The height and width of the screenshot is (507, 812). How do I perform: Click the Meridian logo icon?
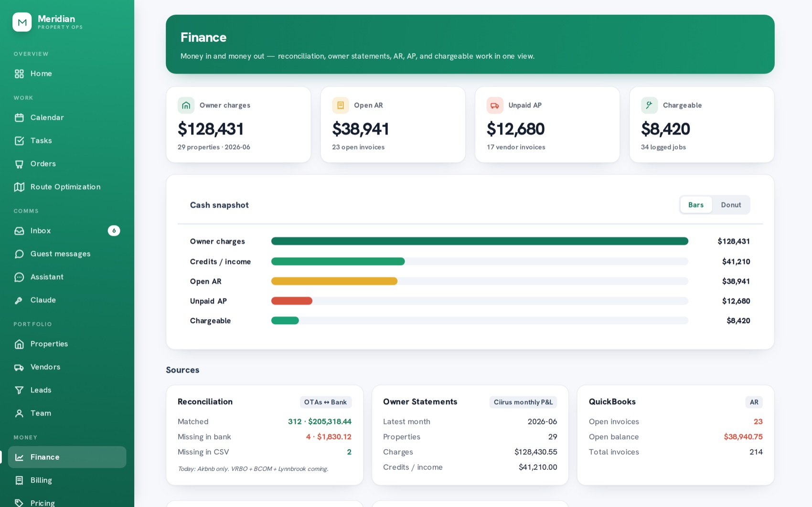click(22, 22)
